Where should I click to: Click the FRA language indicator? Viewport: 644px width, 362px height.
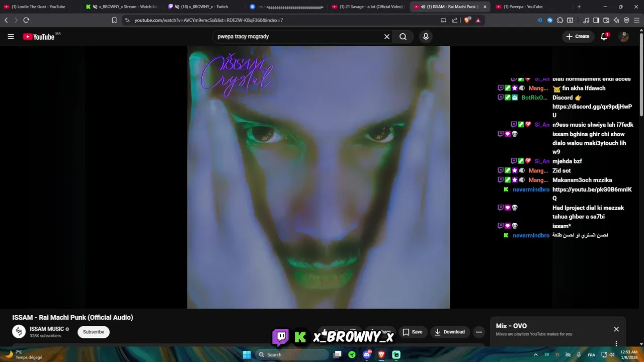point(592,354)
